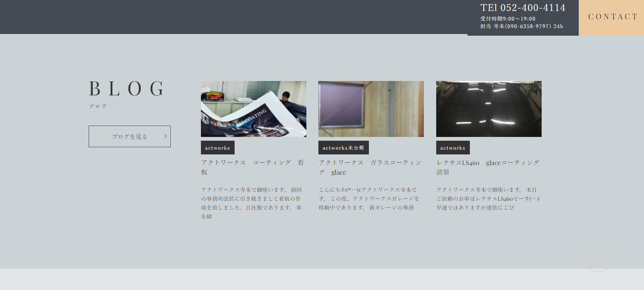Open post title アクトワークス コーティング 看板
The image size is (644, 290).
252,167
